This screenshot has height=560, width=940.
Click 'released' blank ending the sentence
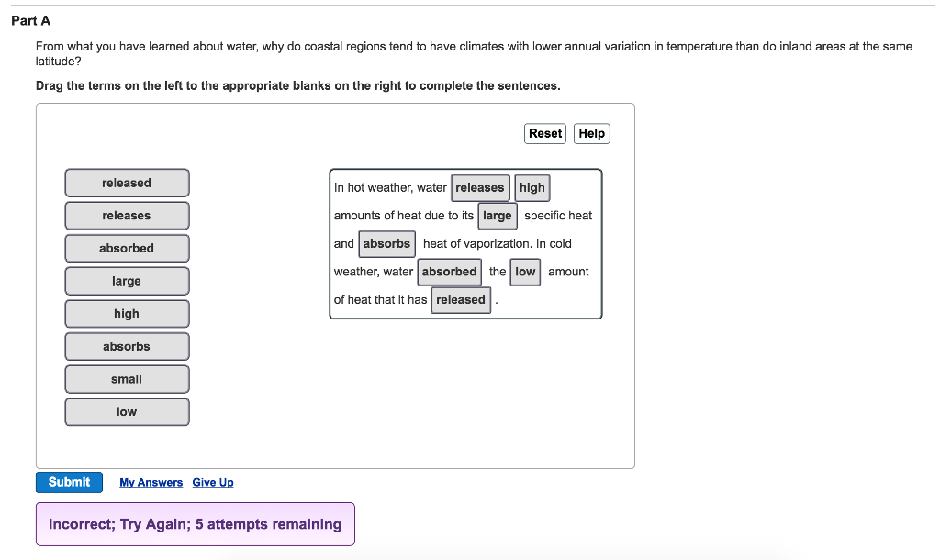coord(461,300)
